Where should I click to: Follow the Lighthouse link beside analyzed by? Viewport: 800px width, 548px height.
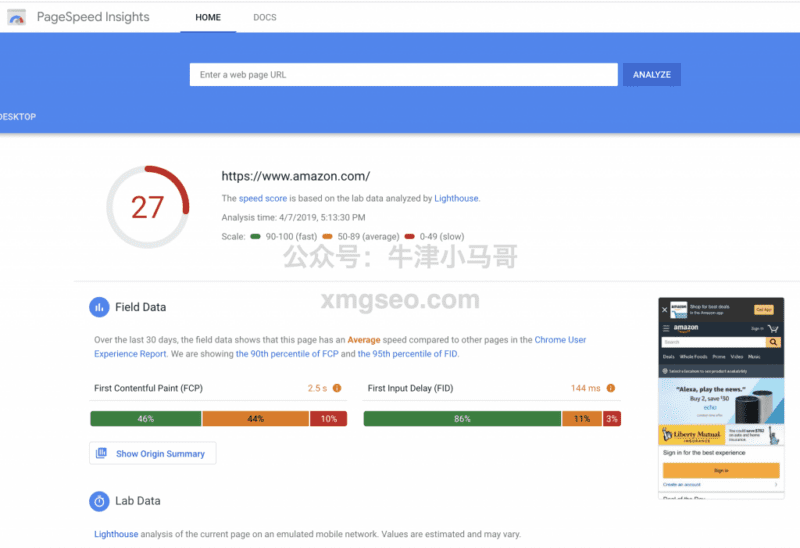click(x=456, y=199)
